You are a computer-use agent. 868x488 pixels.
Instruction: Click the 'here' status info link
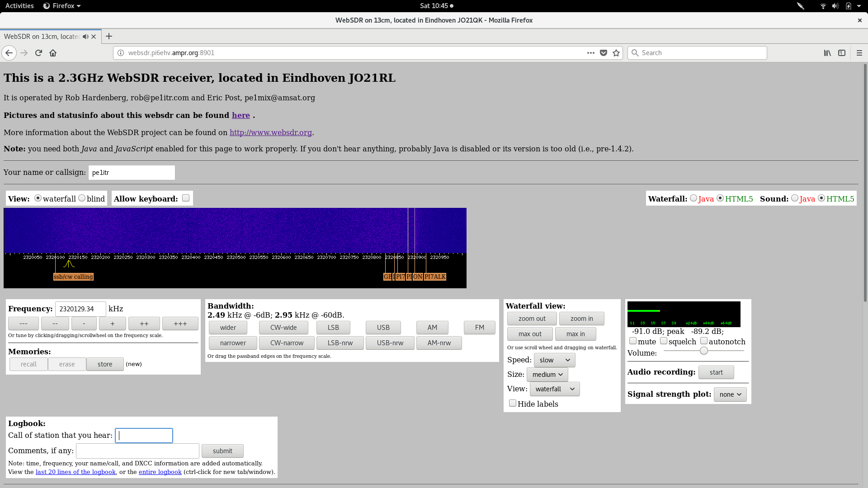click(x=241, y=115)
